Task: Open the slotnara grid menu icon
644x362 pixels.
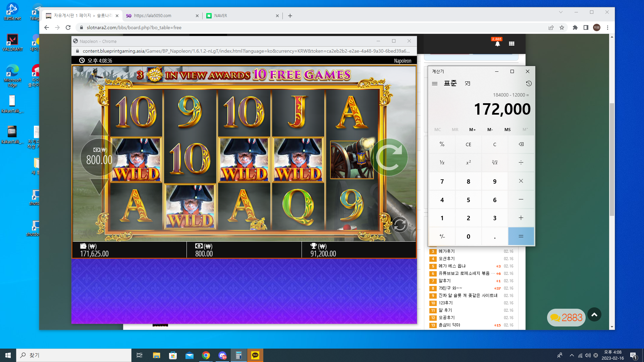Action: click(512, 44)
